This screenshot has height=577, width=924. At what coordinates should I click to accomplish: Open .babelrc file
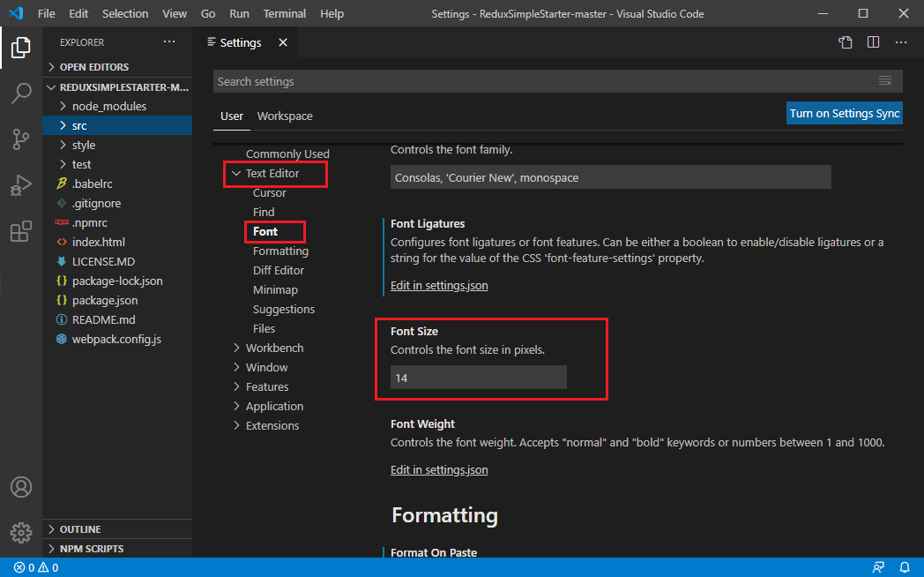click(117, 184)
